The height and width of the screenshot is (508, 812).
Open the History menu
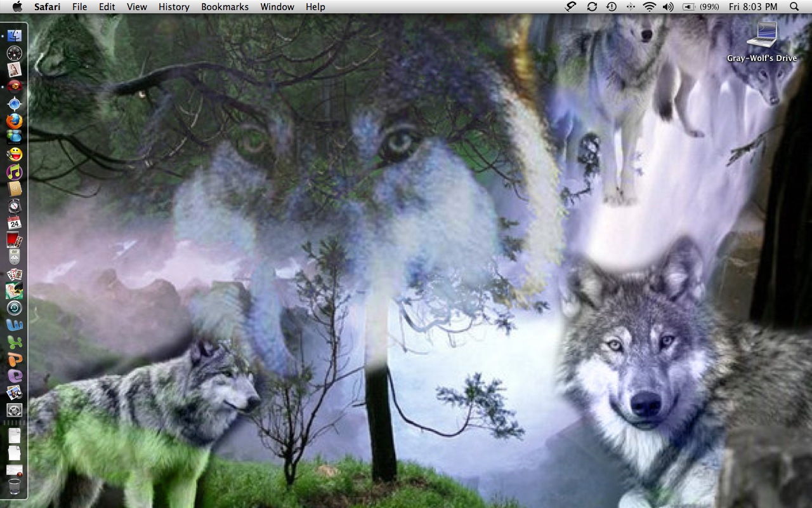click(x=174, y=6)
